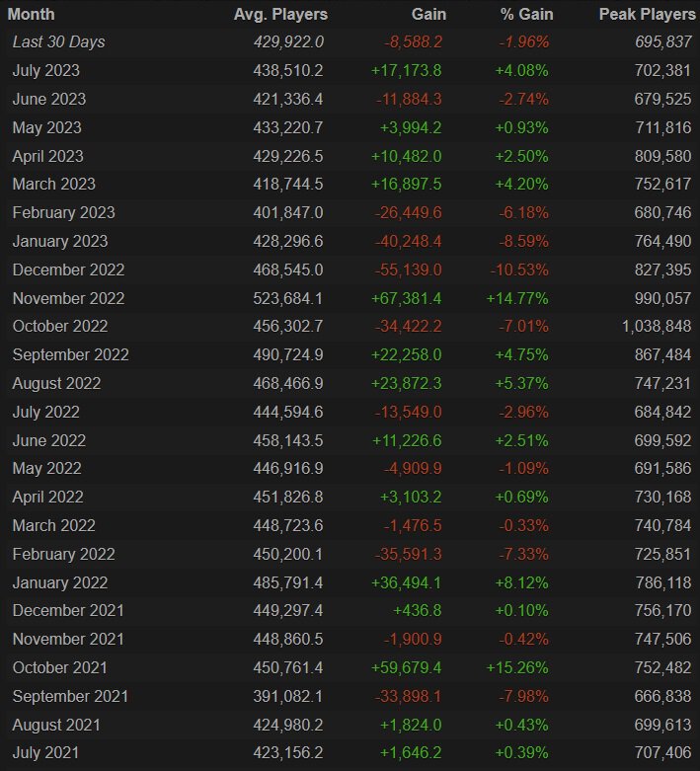Viewport: 700px width, 771px height.
Task: Click the percent gain +14.77%
Action: pyautogui.click(x=517, y=298)
